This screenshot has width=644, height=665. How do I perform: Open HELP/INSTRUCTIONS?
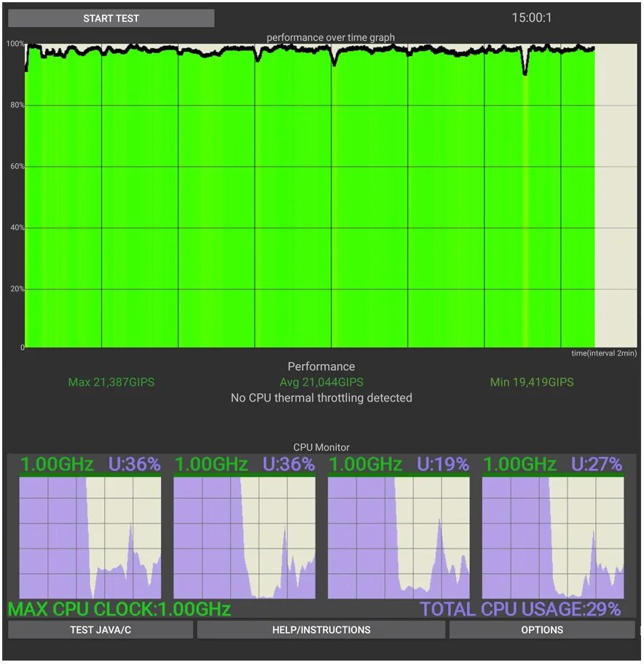(x=321, y=630)
